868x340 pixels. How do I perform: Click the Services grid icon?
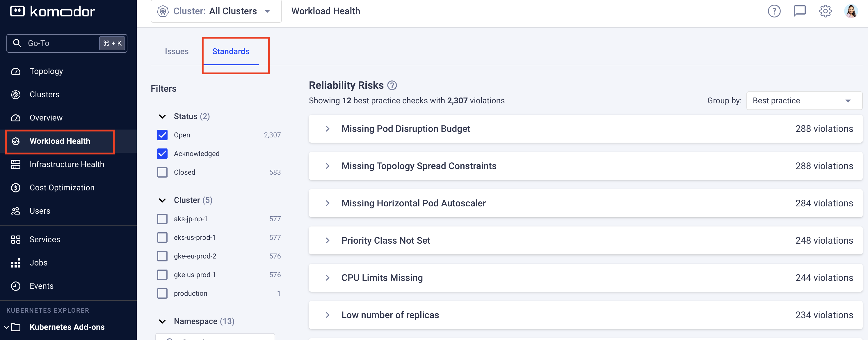[16, 240]
